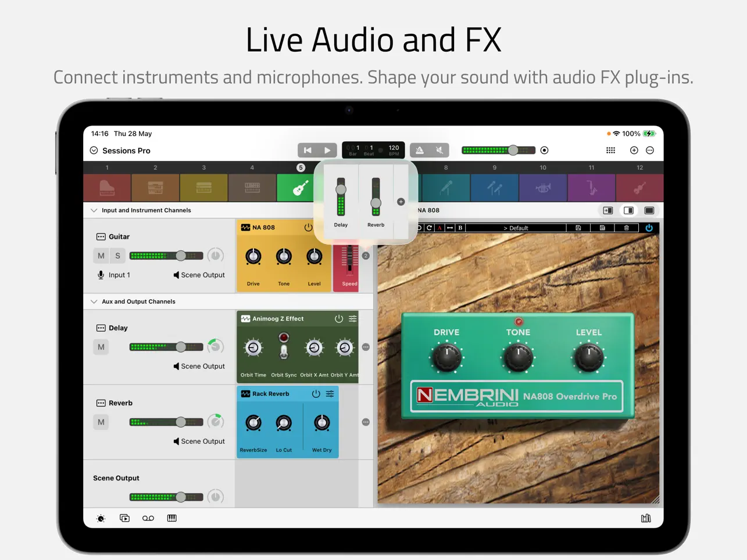Click the Wet Dry knob on Rack Reverb
This screenshot has height=560, width=747.
[321, 423]
